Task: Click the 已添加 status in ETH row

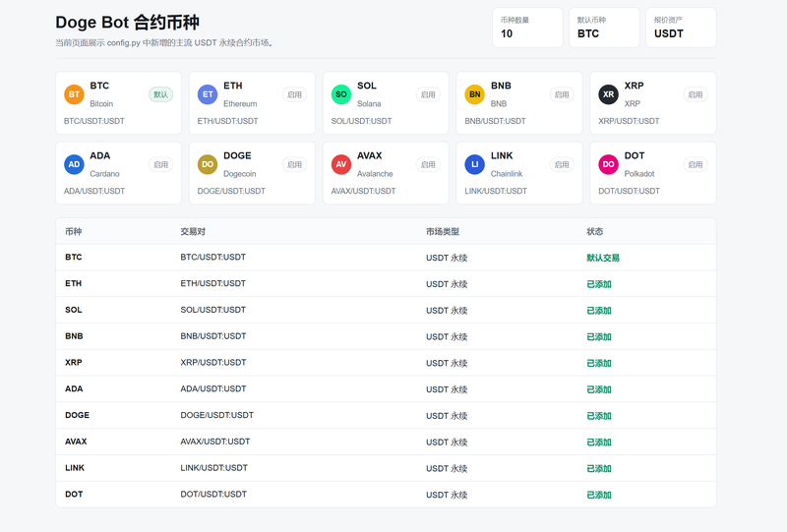Action: click(599, 284)
